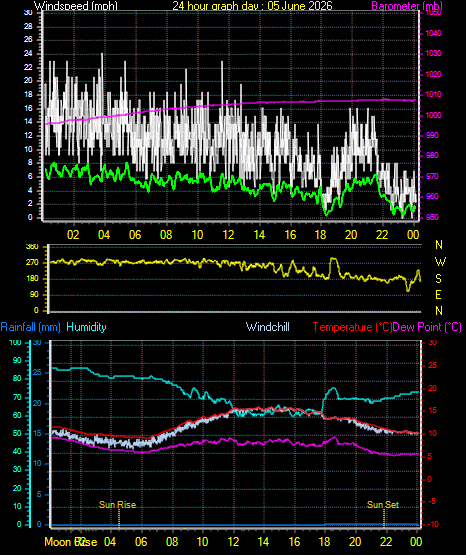
Task: Click the "E" compass letter
Action: (438, 294)
